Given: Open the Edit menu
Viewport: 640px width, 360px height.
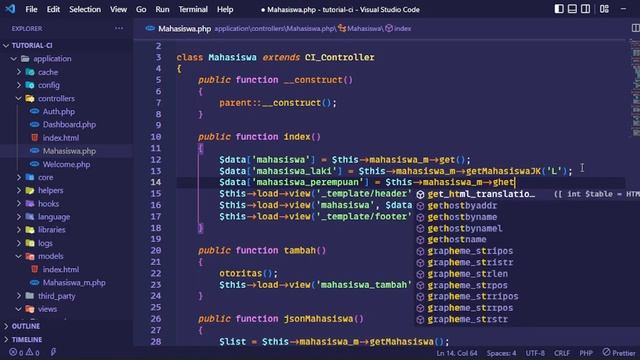Looking at the screenshot, I should tap(53, 9).
